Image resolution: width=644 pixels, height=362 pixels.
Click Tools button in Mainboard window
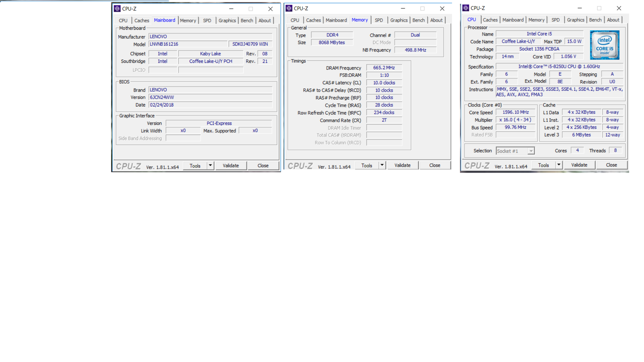195,166
